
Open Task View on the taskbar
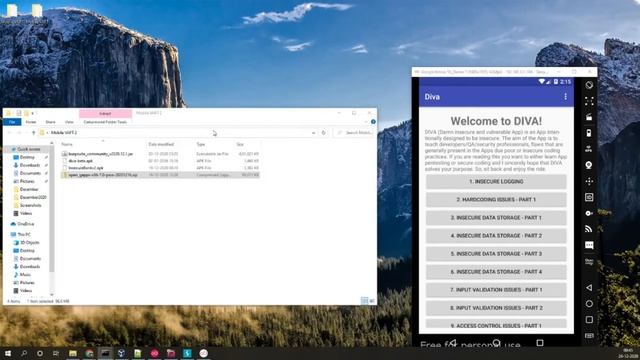pyautogui.click(x=56, y=353)
